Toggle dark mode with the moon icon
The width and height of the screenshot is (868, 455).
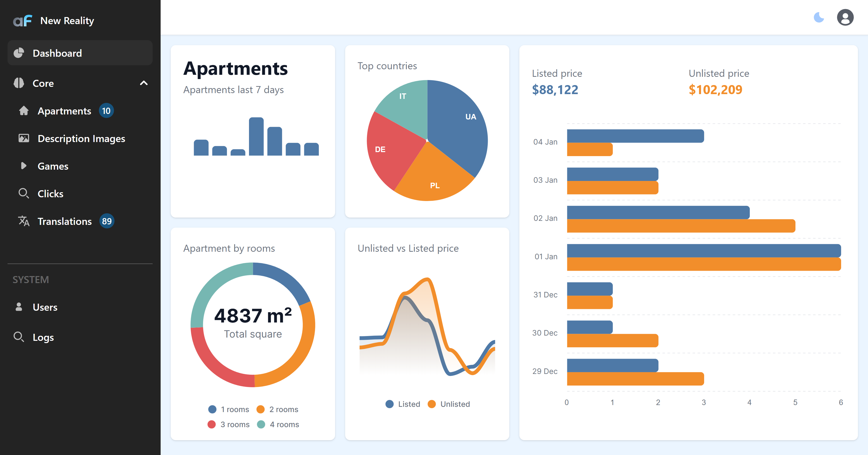(819, 17)
